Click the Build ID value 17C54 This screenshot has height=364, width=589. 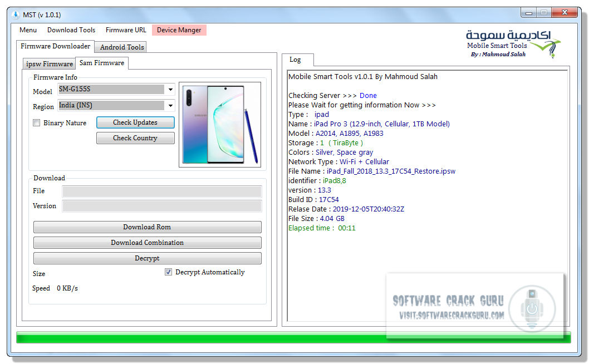328,200
